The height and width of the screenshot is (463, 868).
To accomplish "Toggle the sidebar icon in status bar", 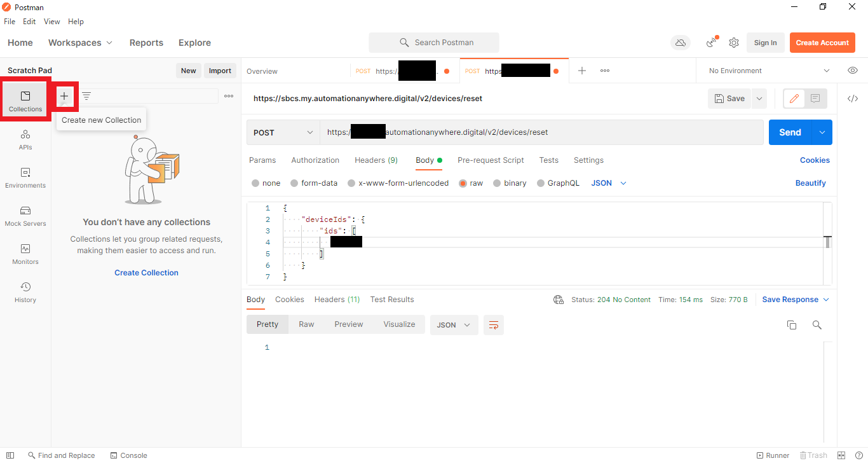I will [10, 455].
